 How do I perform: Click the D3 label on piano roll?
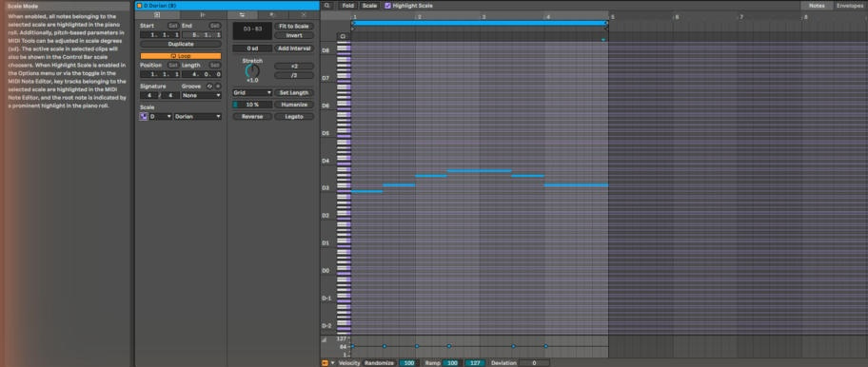point(325,188)
